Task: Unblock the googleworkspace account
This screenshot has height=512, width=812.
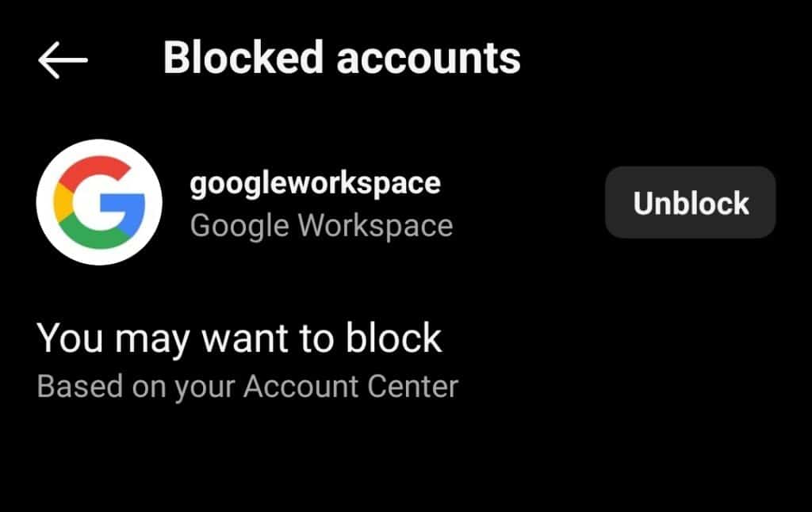Action: point(689,203)
